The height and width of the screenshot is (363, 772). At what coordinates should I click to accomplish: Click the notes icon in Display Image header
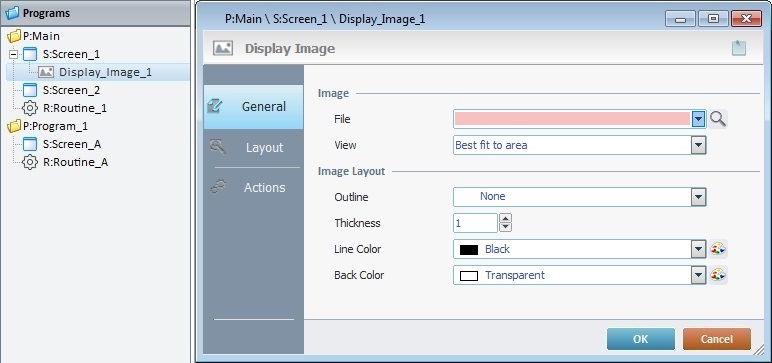[739, 48]
